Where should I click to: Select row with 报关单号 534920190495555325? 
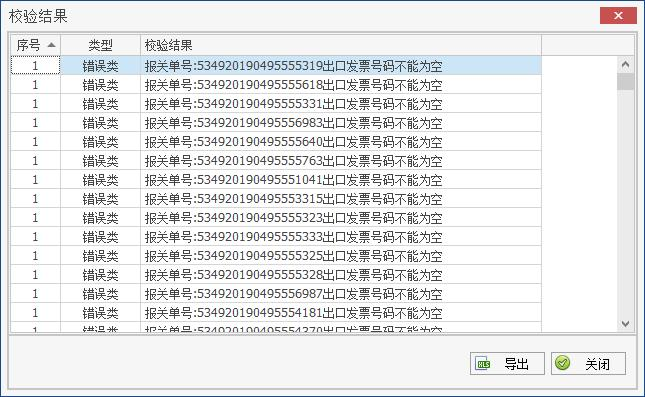276,255
